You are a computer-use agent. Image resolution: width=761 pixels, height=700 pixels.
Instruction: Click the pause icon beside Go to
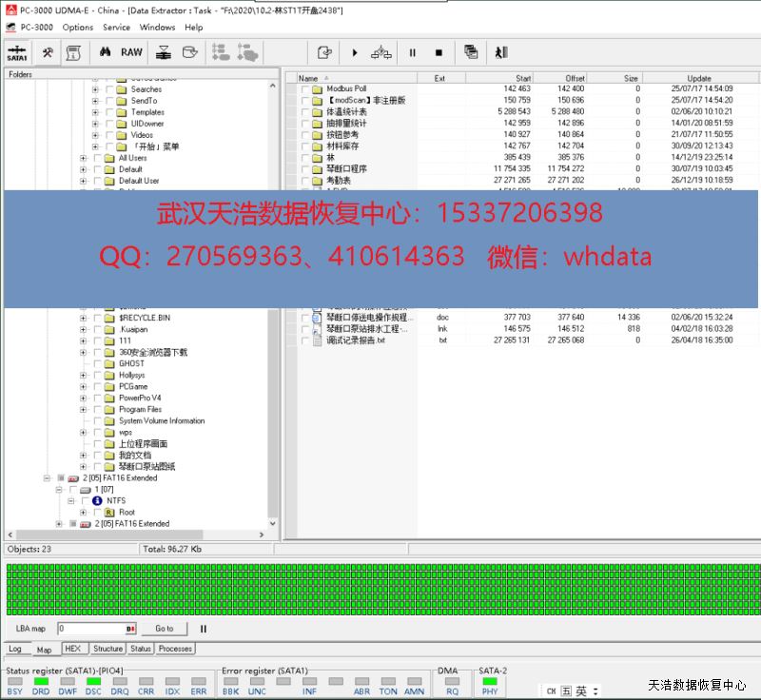203,629
